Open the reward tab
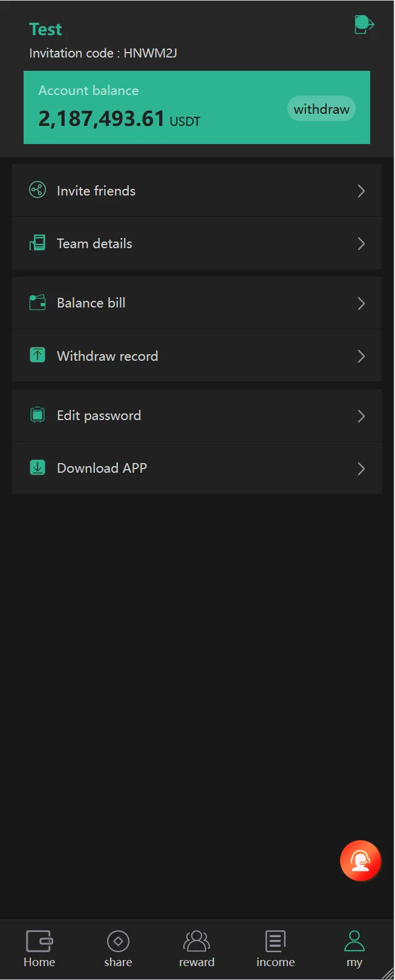The height and width of the screenshot is (980, 395). click(197, 949)
